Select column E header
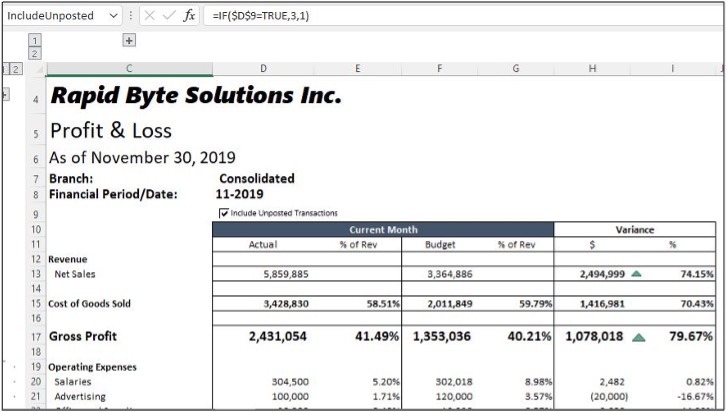 click(x=357, y=69)
